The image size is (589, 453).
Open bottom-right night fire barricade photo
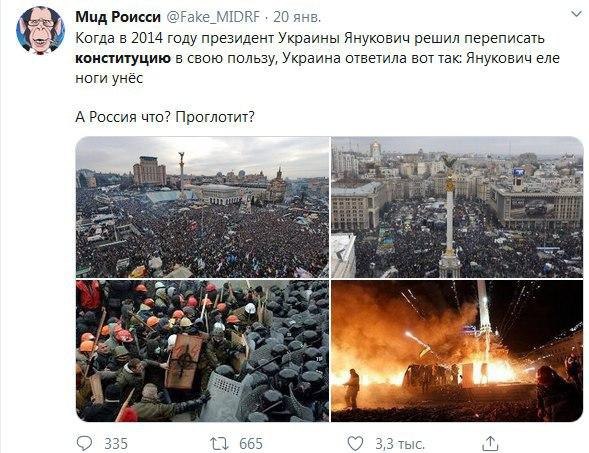(457, 351)
